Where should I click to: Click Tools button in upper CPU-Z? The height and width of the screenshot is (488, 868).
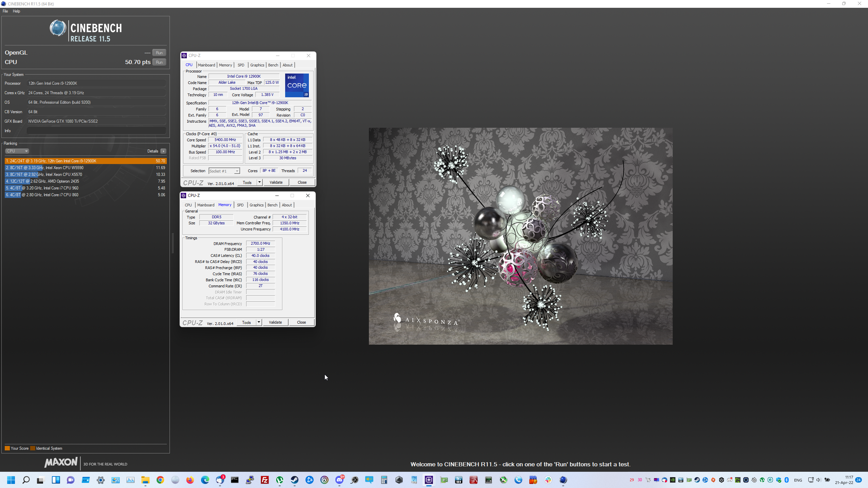pyautogui.click(x=247, y=183)
